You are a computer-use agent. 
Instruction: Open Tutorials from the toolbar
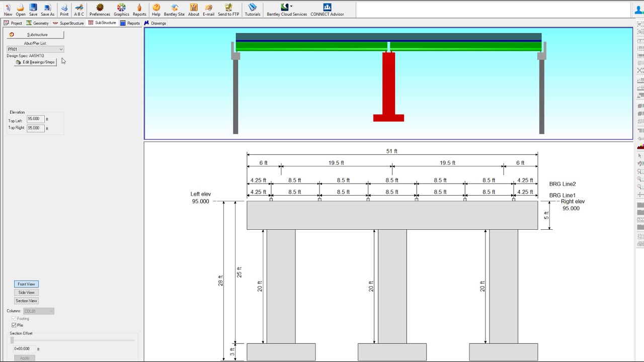[253, 10]
